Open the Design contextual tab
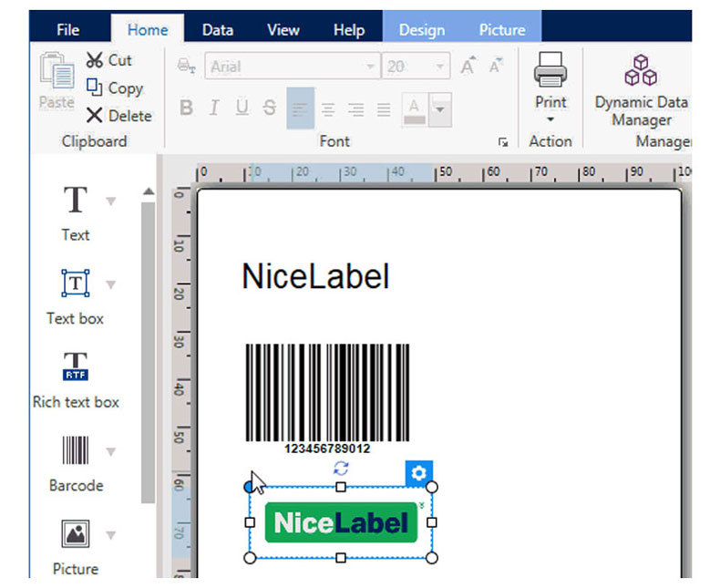The image size is (720, 588). coord(422,30)
